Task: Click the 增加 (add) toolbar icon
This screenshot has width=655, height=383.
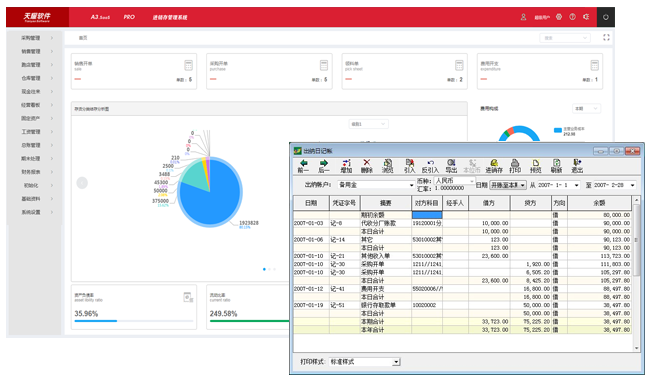Action: pyautogui.click(x=346, y=166)
